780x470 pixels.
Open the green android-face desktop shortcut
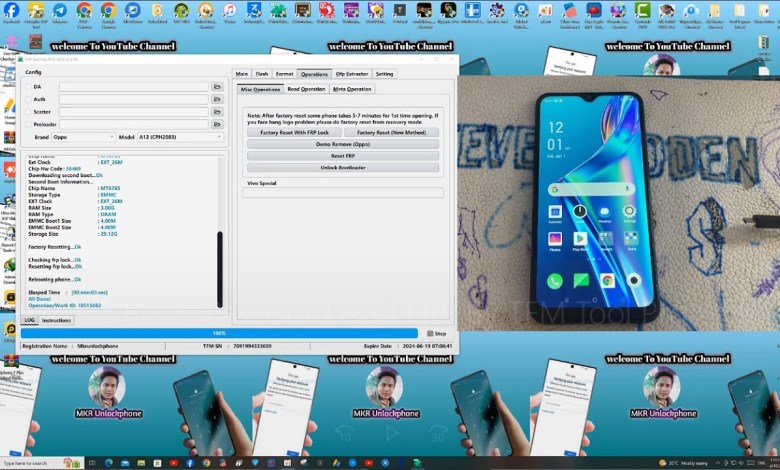[x=181, y=12]
